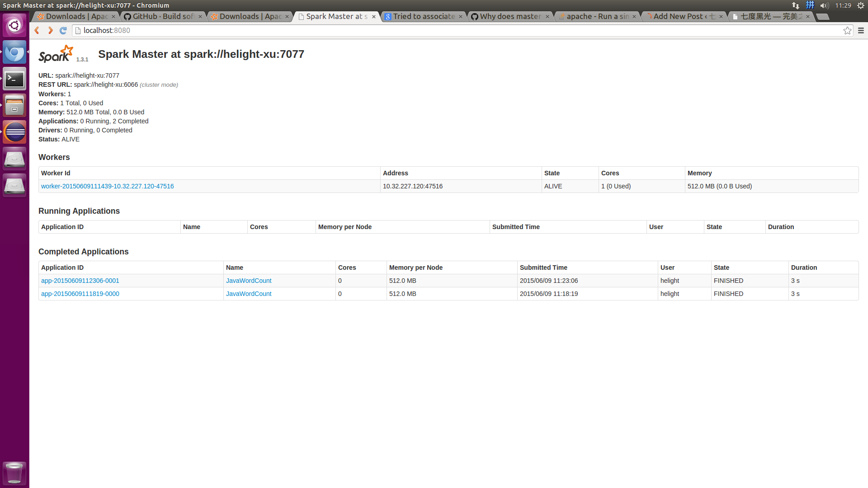Open app-20150609111819-0000 link
This screenshot has width=868, height=488.
(x=80, y=294)
